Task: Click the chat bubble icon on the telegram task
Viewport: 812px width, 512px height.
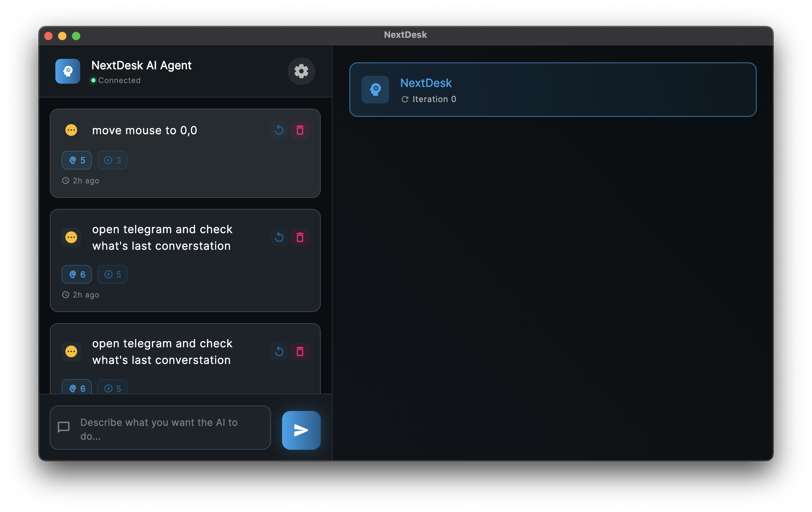Action: tap(71, 237)
